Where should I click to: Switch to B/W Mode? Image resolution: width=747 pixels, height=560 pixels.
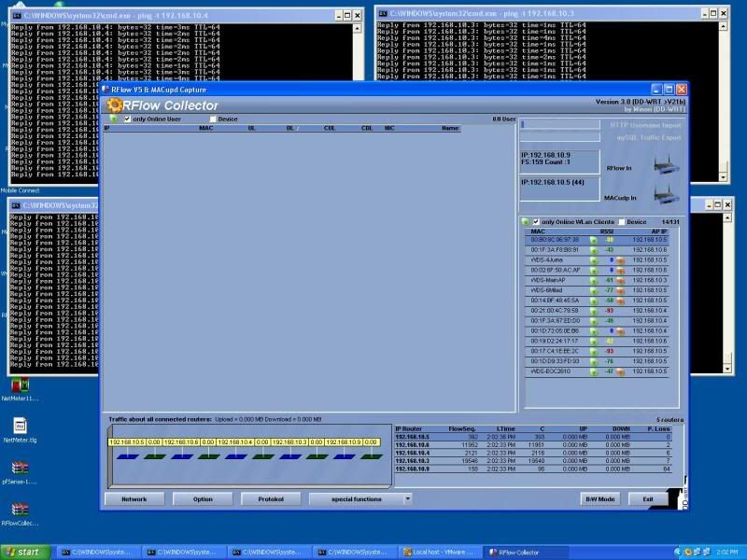tap(600, 499)
